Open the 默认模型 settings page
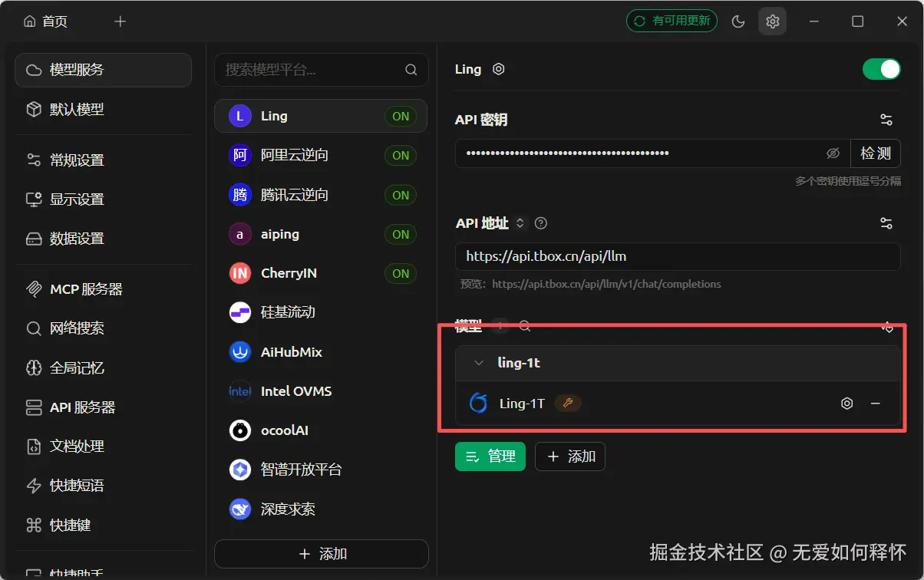924x580 pixels. tap(104, 109)
